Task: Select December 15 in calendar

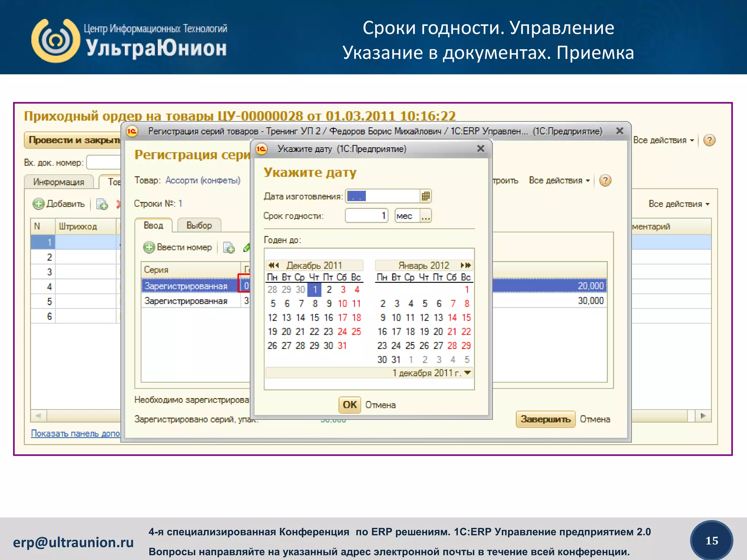Action: (314, 318)
